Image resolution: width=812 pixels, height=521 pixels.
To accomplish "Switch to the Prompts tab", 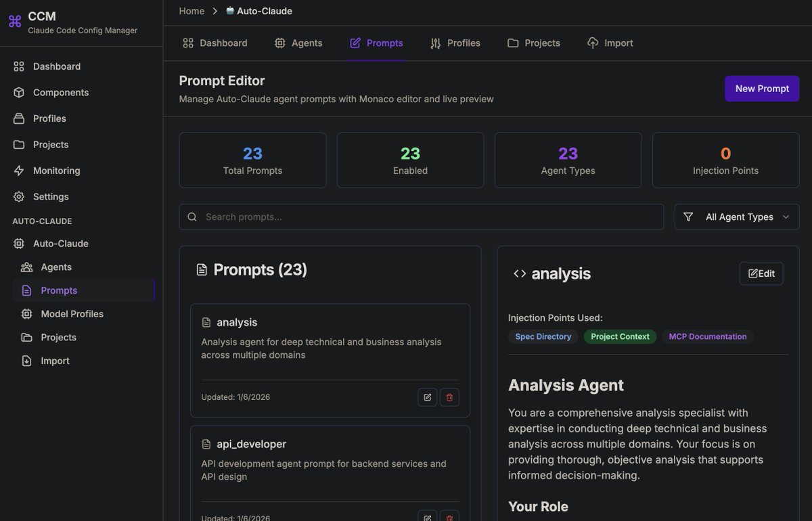I will tap(376, 43).
